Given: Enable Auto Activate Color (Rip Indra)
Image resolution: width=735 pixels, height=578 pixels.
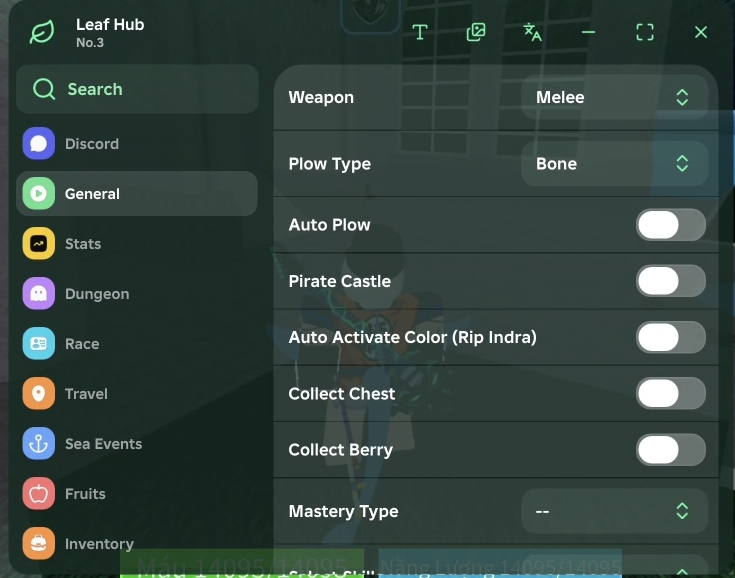Looking at the screenshot, I should 670,338.
